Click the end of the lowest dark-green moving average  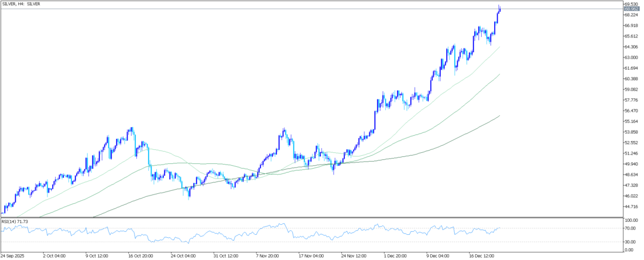pos(499,116)
